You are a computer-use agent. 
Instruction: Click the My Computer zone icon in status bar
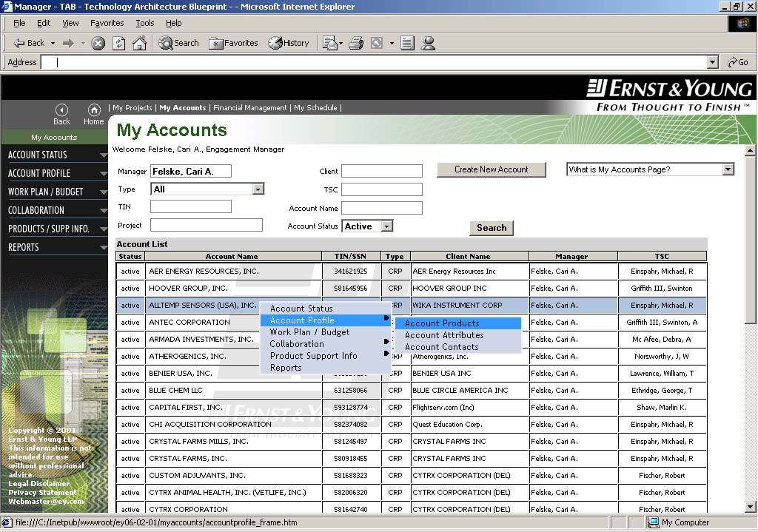tap(654, 522)
